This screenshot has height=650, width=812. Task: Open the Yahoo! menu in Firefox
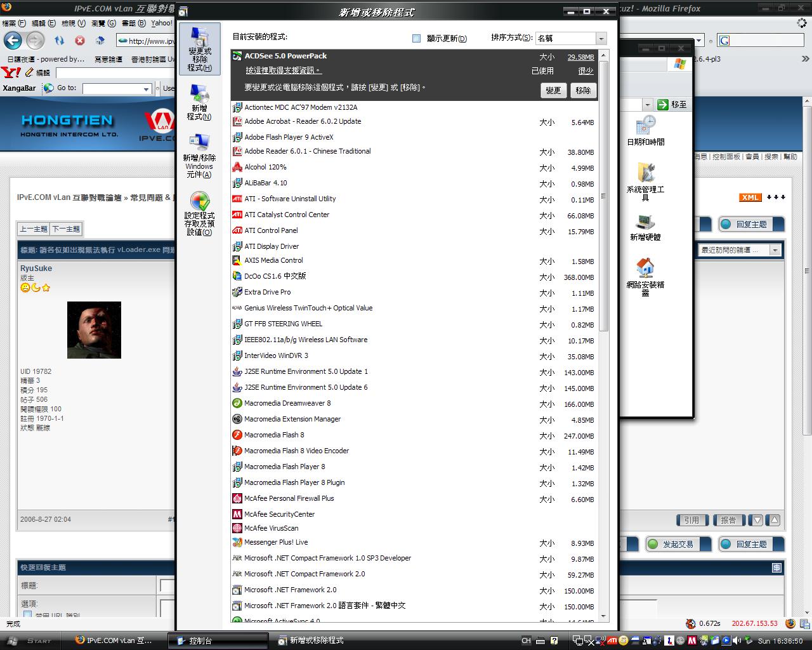pos(162,23)
